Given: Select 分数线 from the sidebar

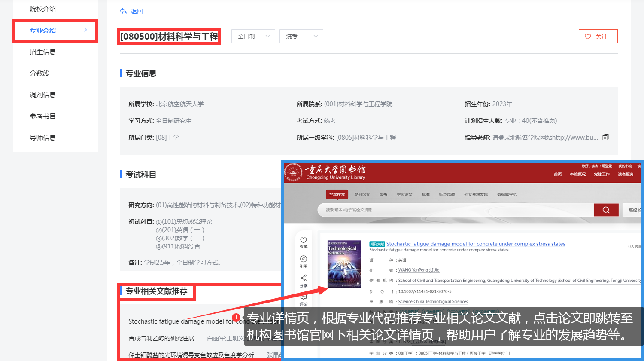Looking at the screenshot, I should point(39,73).
